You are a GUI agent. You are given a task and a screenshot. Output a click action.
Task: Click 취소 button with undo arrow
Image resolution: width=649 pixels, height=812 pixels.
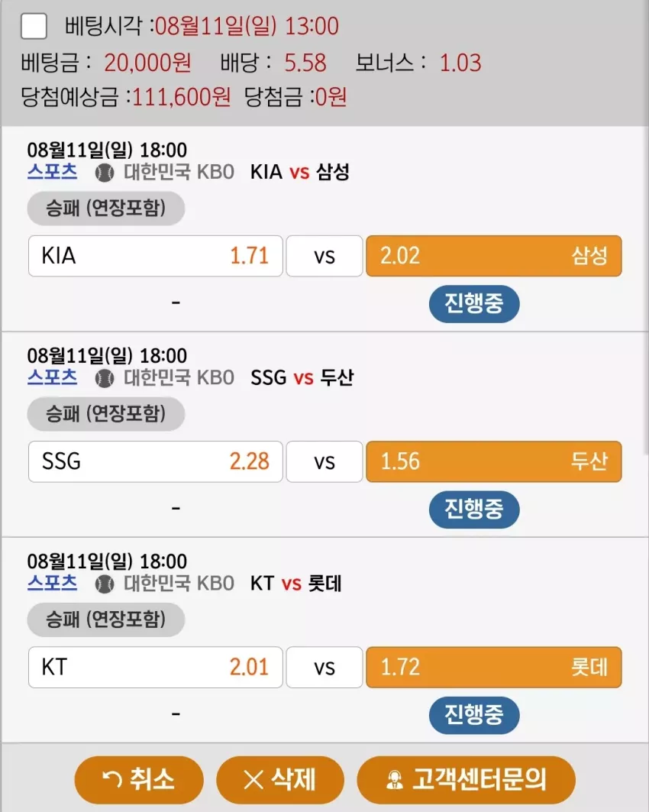[139, 779]
